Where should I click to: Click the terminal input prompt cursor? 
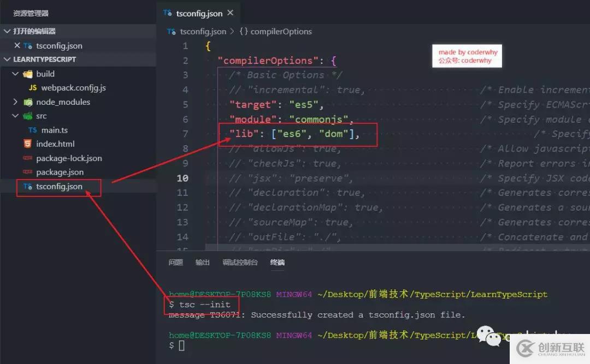click(182, 345)
